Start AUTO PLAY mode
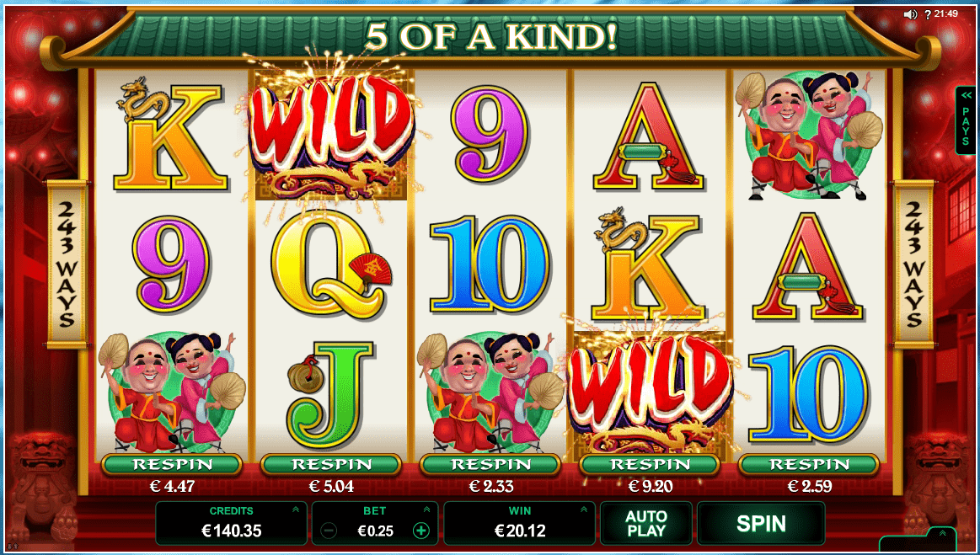The image size is (980, 555). (646, 524)
